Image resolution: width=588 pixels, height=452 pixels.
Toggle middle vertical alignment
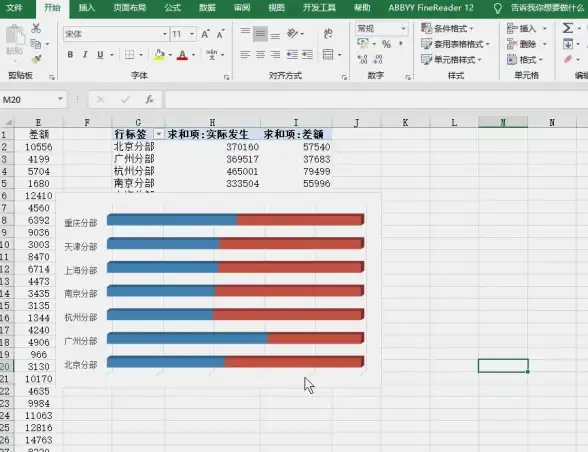[x=260, y=34]
